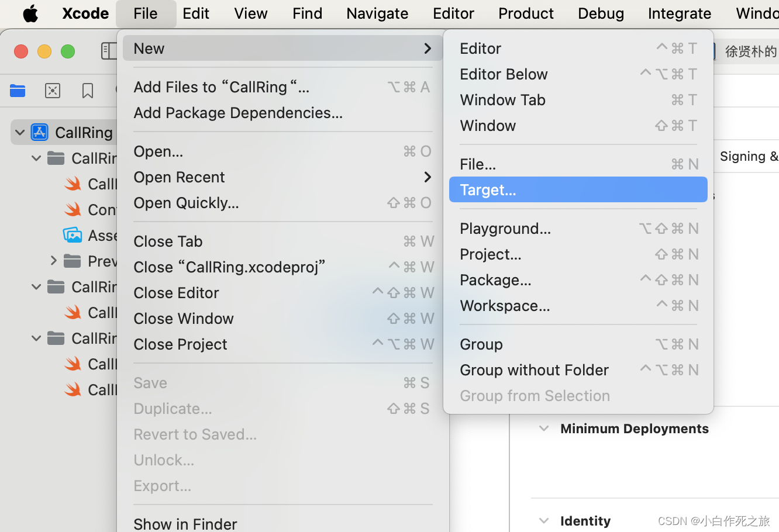Select the Project navigator folder icon
Screen dimensions: 779x532
pos(18,91)
